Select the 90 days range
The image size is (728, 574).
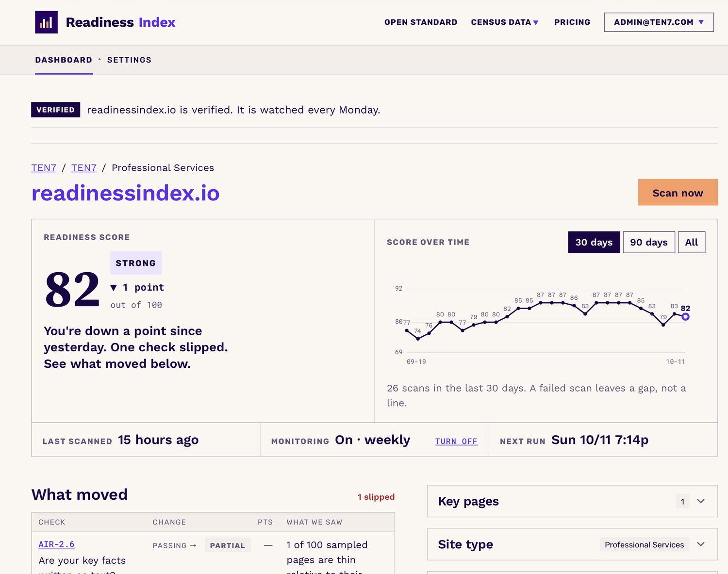point(649,242)
